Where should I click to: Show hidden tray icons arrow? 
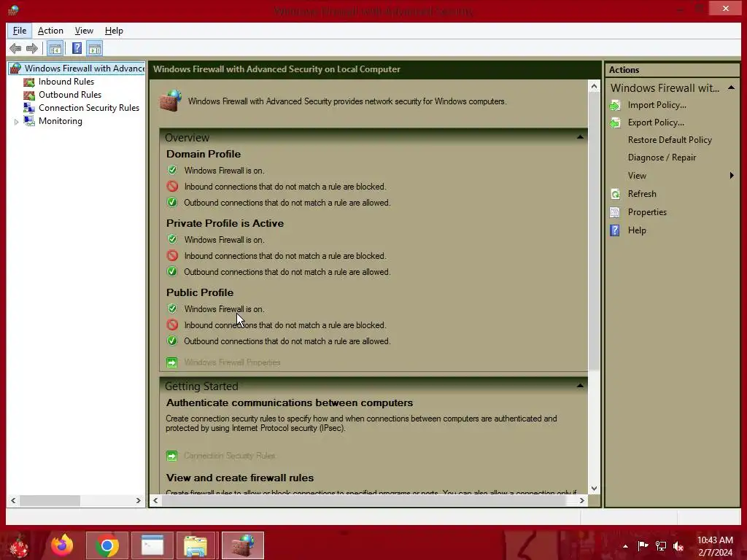tap(625, 546)
